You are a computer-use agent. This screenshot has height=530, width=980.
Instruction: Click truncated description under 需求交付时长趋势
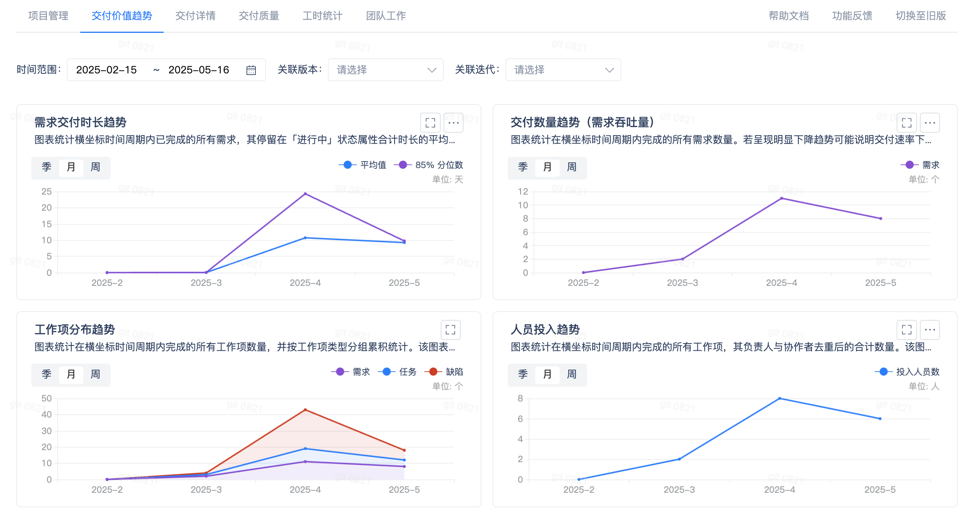[245, 140]
